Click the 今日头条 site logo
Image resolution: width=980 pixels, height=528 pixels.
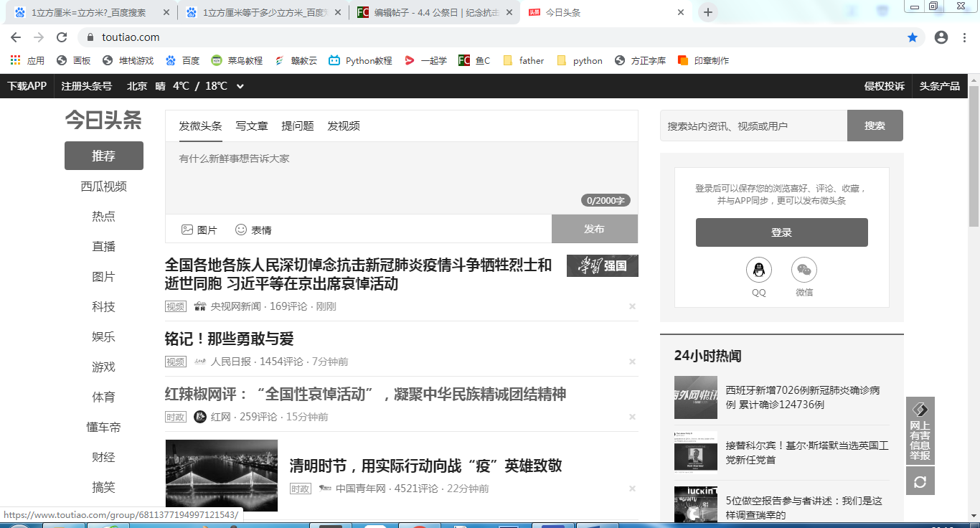(x=104, y=120)
